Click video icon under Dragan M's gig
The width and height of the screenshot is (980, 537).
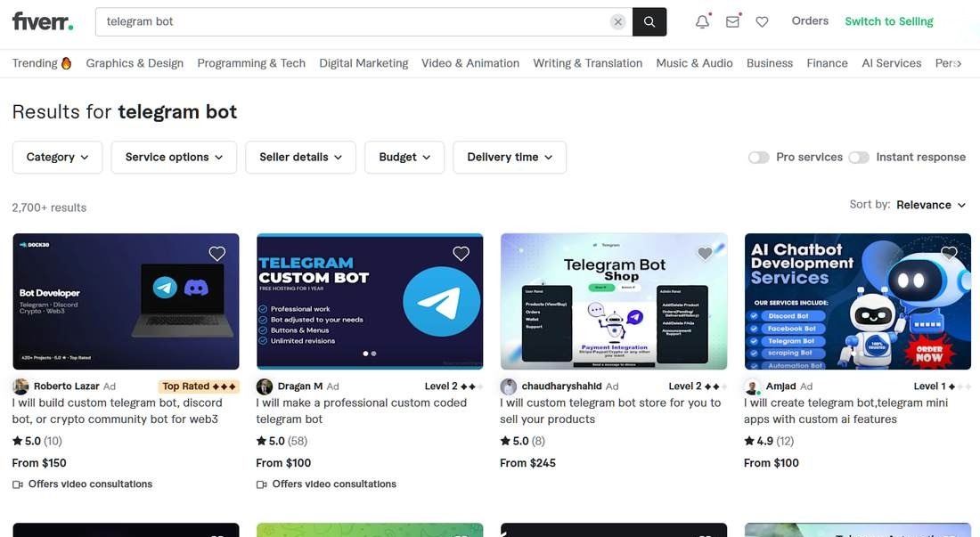pyautogui.click(x=261, y=484)
